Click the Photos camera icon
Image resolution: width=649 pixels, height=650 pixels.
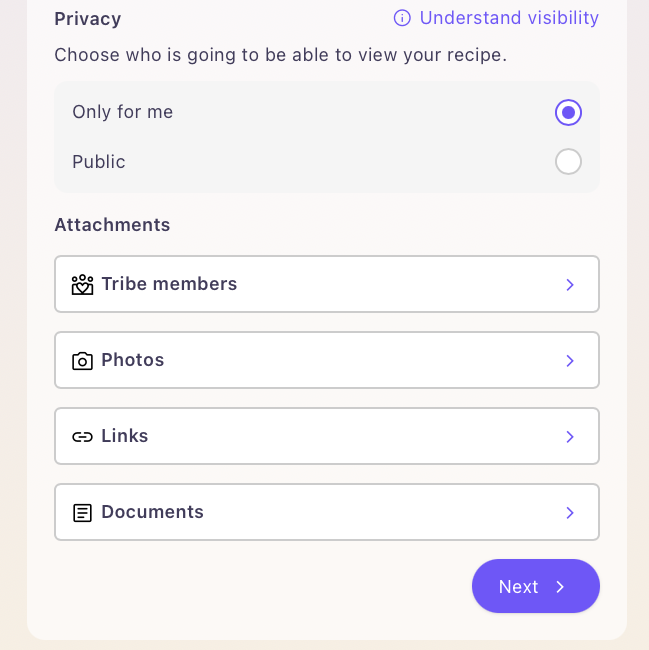tap(82, 361)
